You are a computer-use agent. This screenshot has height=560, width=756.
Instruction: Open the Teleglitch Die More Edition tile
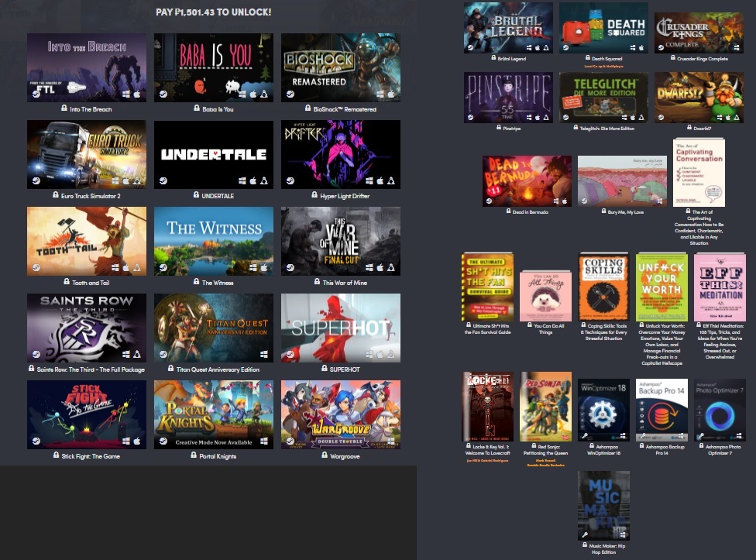[603, 98]
